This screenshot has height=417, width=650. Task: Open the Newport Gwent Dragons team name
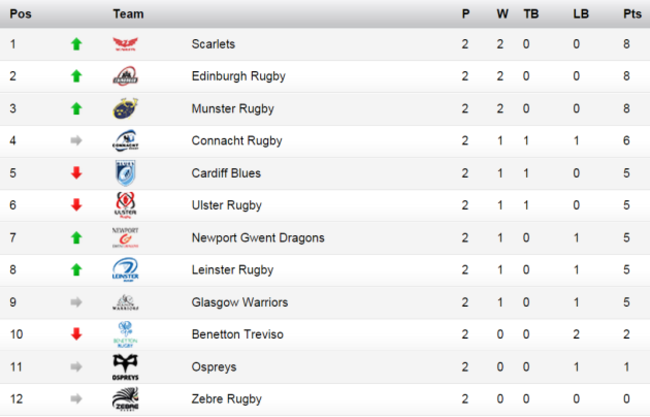pos(257,238)
